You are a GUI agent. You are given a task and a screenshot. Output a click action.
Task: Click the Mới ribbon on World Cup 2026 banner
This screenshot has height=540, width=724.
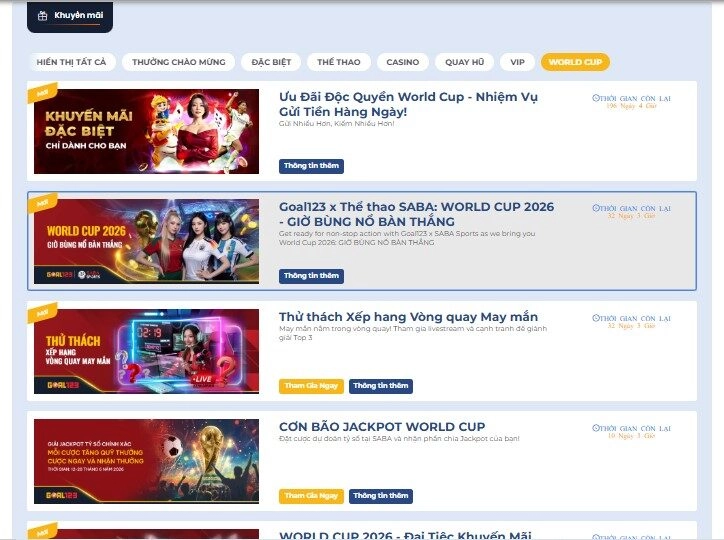pos(42,203)
